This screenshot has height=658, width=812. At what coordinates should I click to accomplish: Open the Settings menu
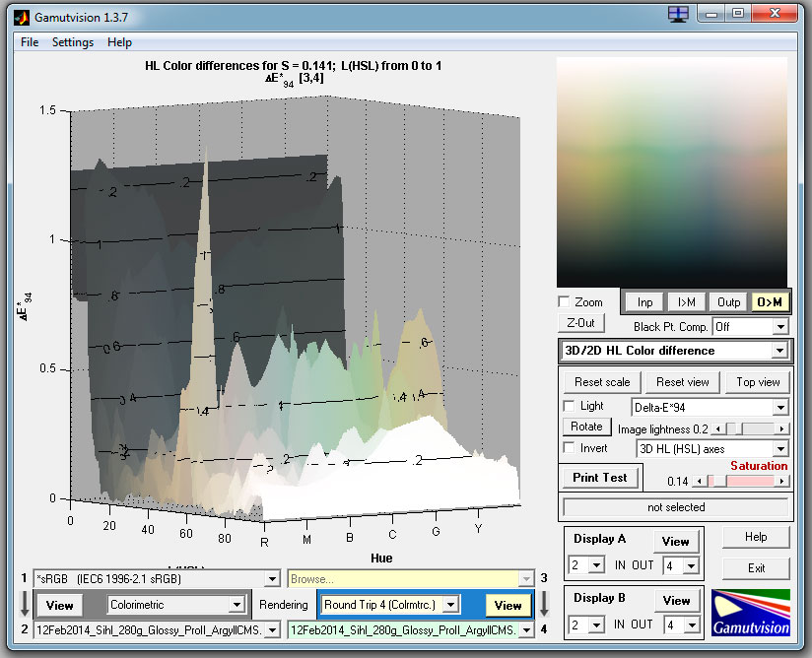pos(73,42)
